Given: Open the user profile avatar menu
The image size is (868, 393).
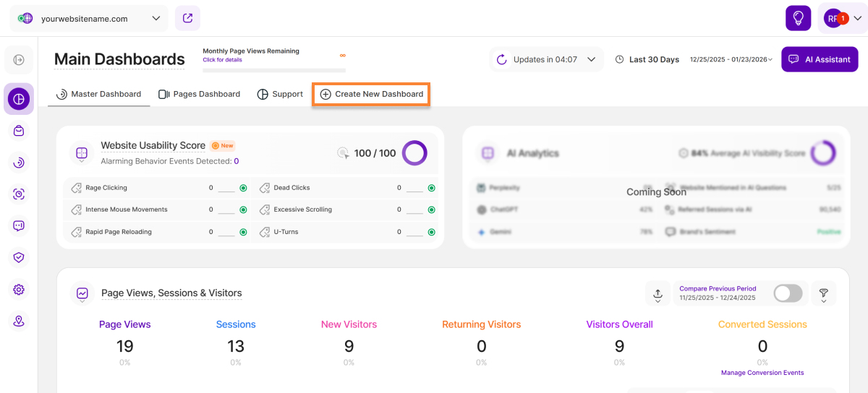Looking at the screenshot, I should point(842,19).
